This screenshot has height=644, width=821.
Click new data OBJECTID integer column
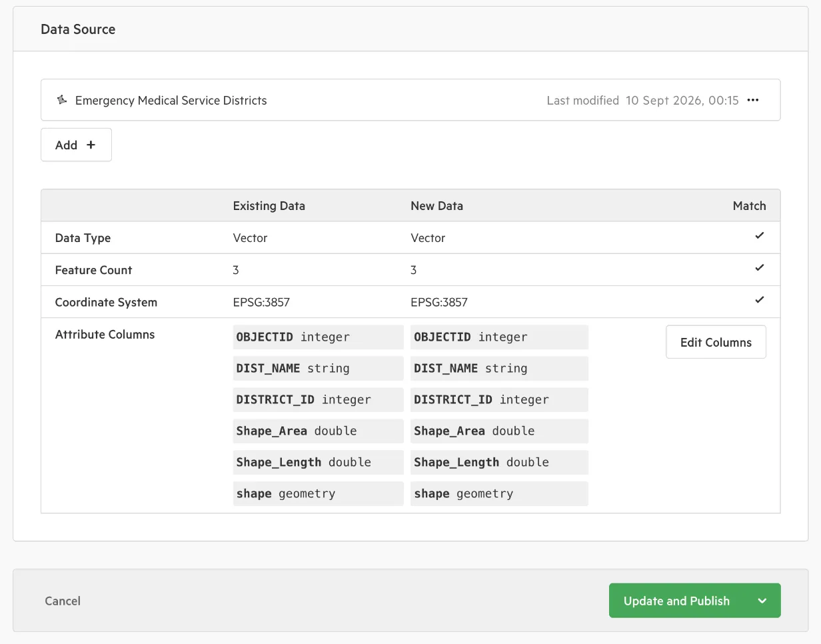coord(499,337)
